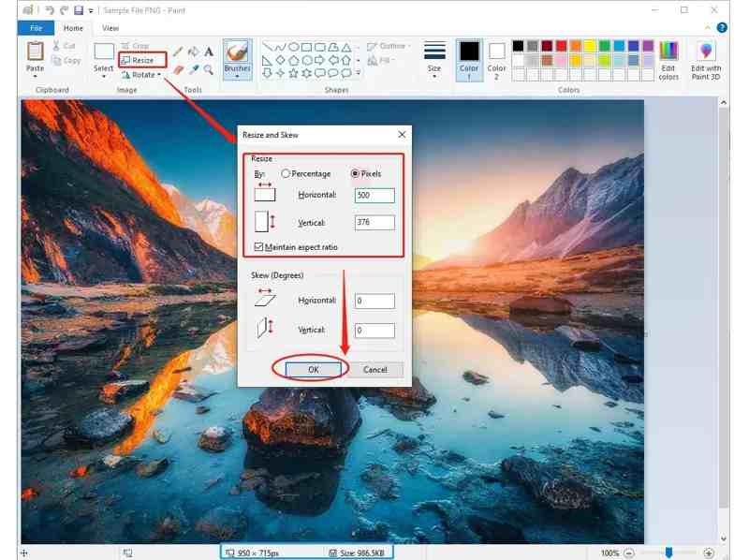This screenshot has height=560, width=749.
Task: Select the Pixels radio button
Action: 356,174
